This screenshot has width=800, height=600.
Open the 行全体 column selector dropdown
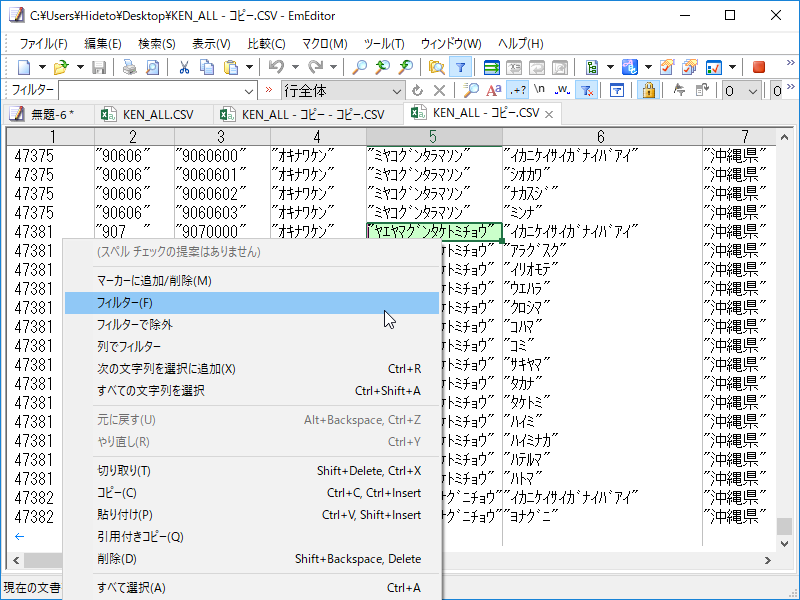(396, 91)
